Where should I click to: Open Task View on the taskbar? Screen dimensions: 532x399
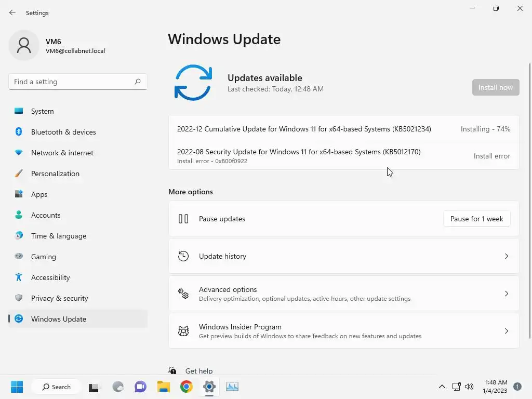pos(94,387)
